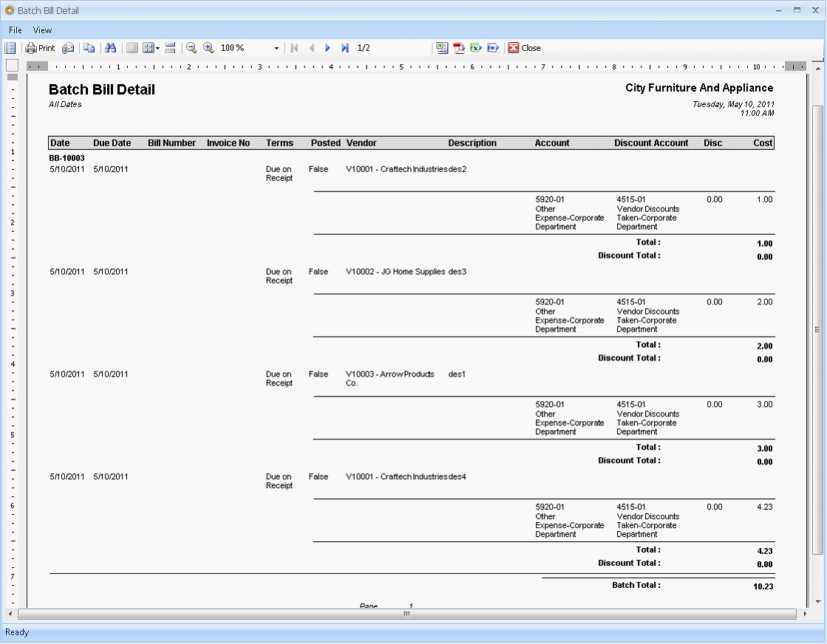Go to first page arrow
Image resolution: width=827 pixels, height=644 pixels.
[294, 48]
